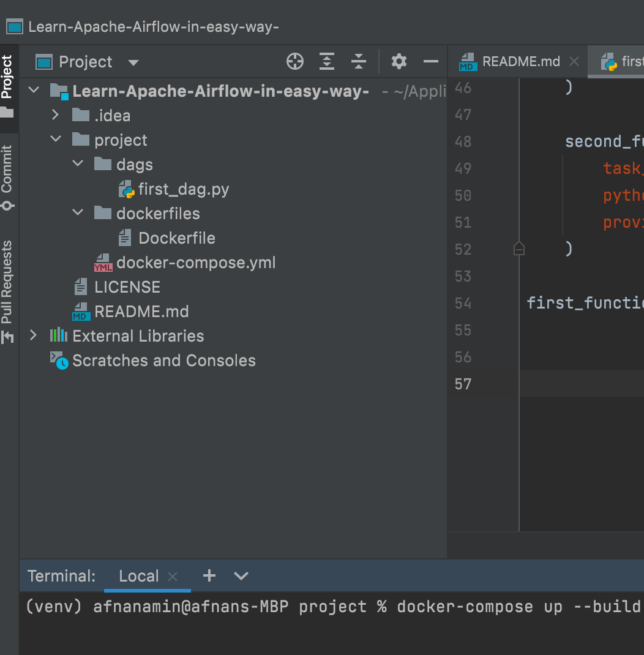The height and width of the screenshot is (655, 644).
Task: Hide the Project tool window
Action: (430, 61)
